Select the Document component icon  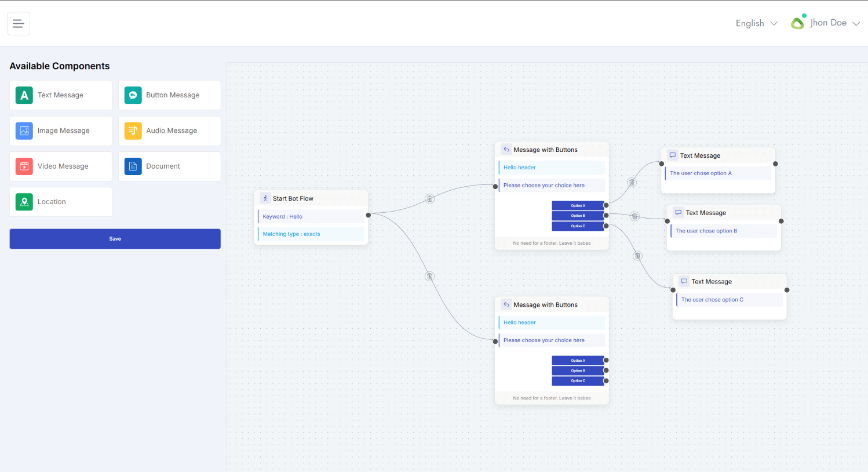click(133, 166)
